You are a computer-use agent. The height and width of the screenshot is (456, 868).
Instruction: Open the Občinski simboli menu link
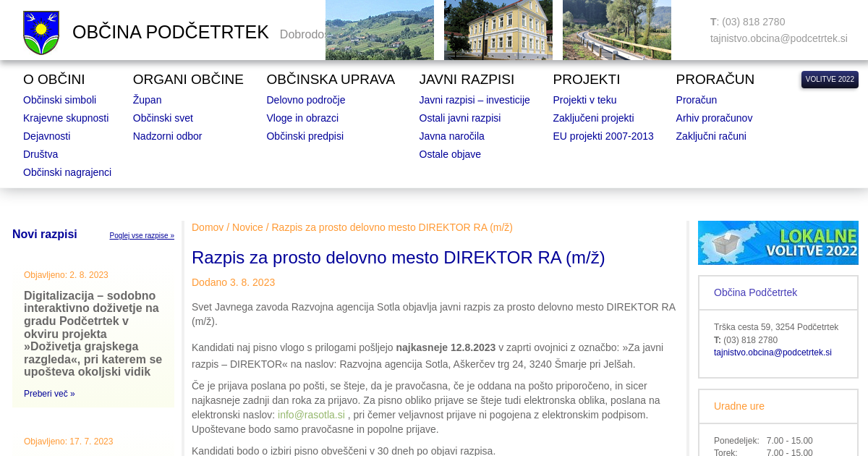[59, 100]
